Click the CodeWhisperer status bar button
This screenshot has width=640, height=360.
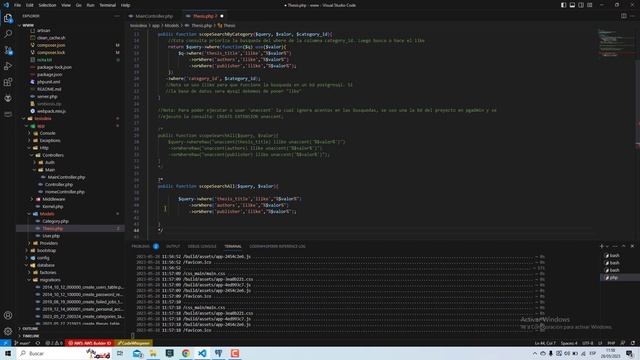133,343
